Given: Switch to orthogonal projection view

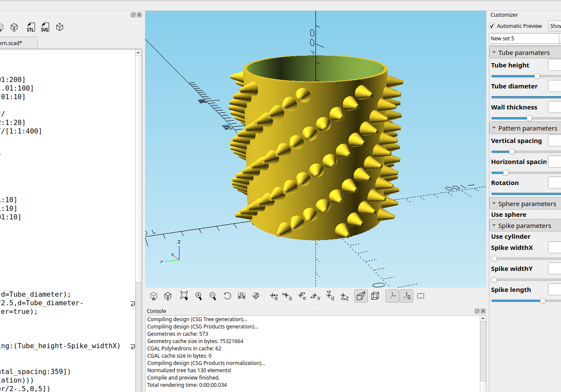Looking at the screenshot, I should tap(375, 296).
